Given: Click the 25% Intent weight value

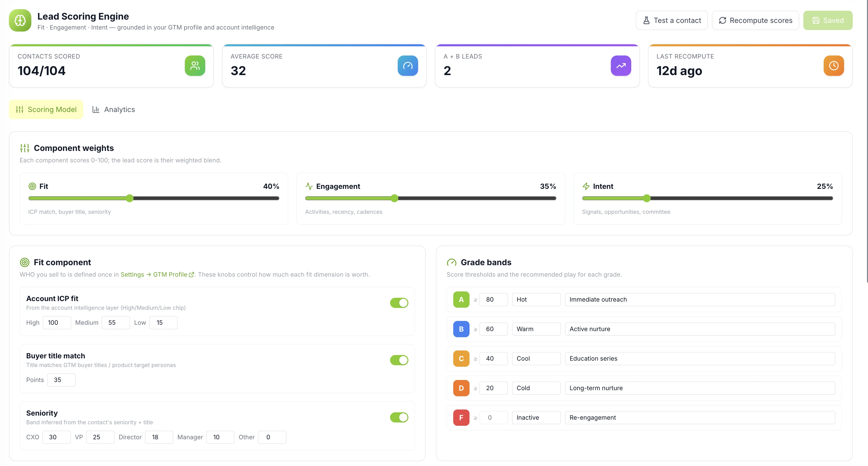Looking at the screenshot, I should 825,186.
